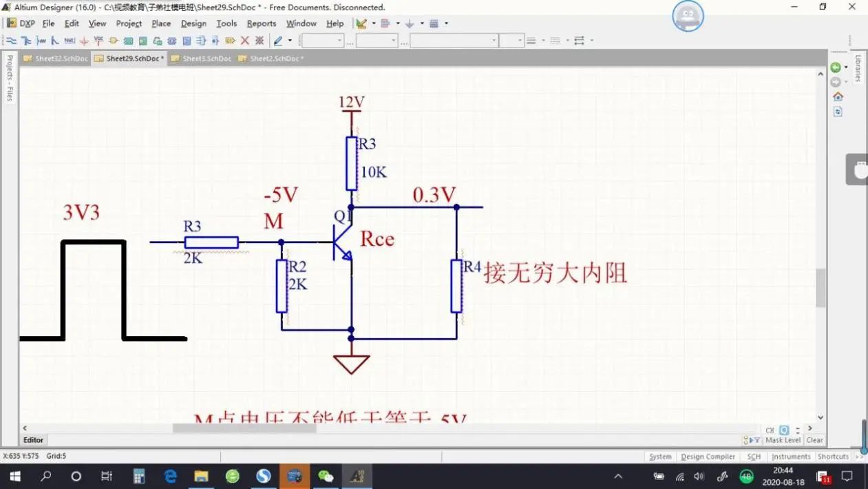Screen dimensions: 868x489
Task: Click the Alignment Tools icon in utilities toolbar
Action: pos(385,23)
